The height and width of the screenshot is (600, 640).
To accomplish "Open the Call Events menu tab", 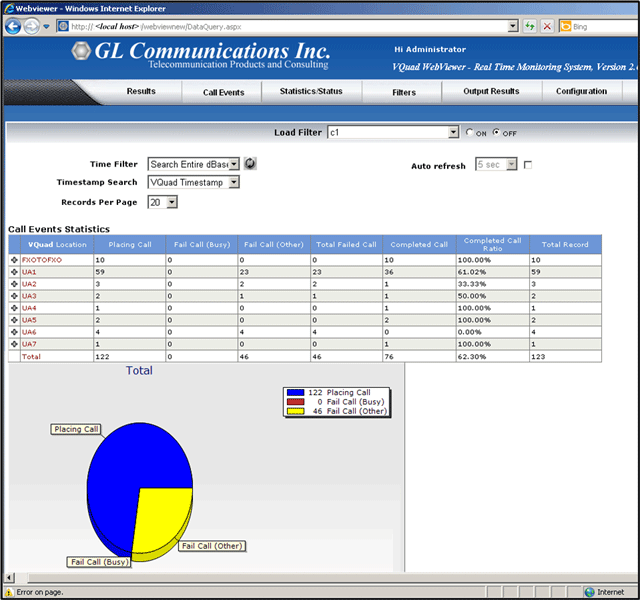I will tap(223, 92).
